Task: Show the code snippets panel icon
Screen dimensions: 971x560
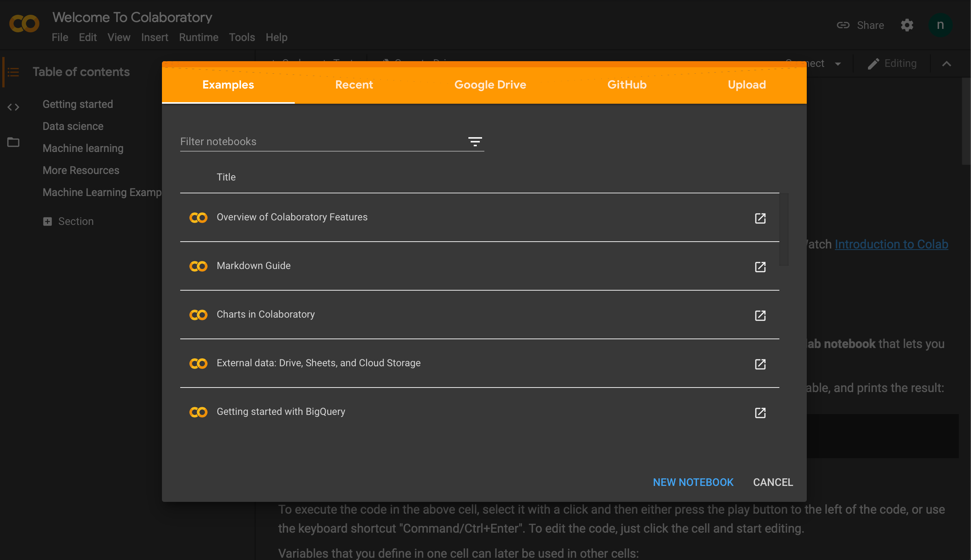Action: click(13, 107)
